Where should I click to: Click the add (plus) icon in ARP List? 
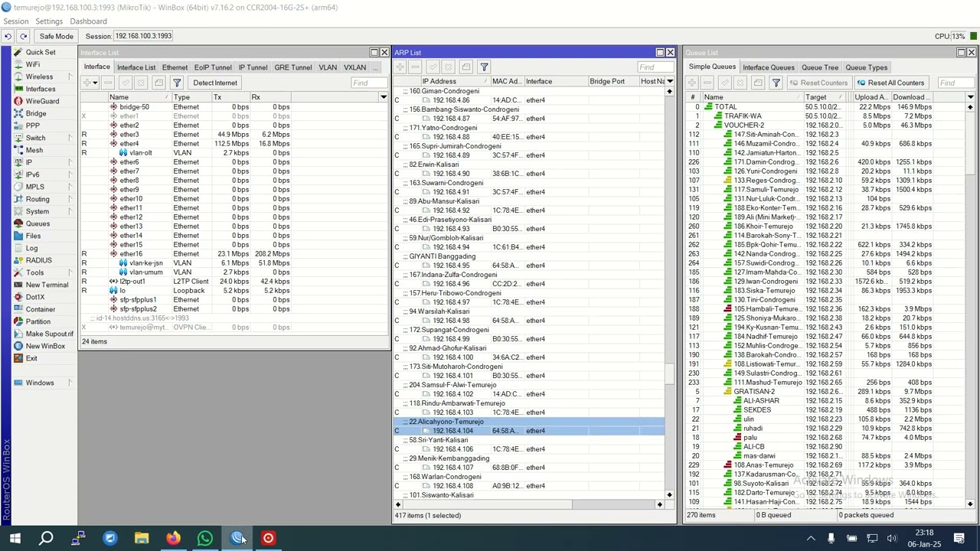click(400, 67)
